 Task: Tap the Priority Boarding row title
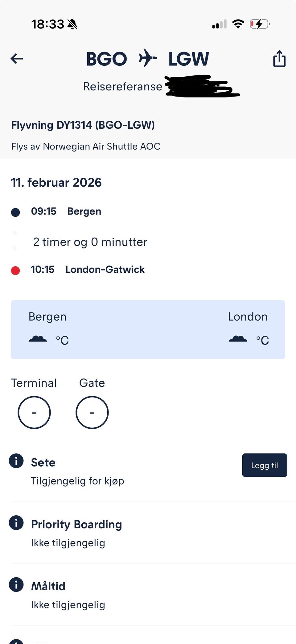point(76,525)
